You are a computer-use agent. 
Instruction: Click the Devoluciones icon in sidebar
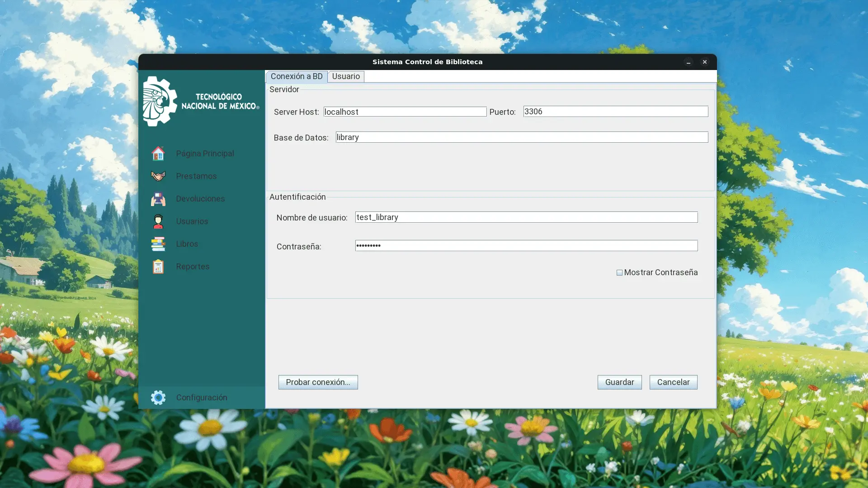coord(158,198)
